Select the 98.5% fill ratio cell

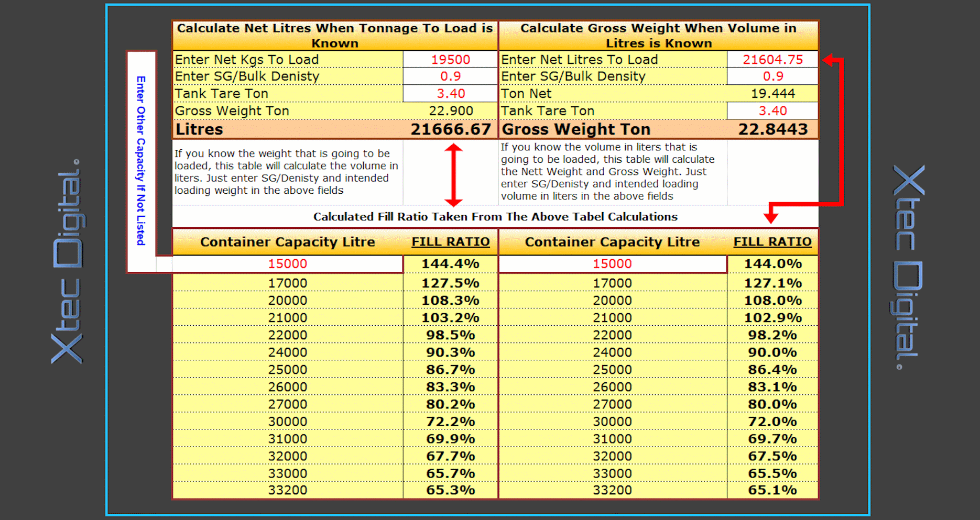coord(451,335)
